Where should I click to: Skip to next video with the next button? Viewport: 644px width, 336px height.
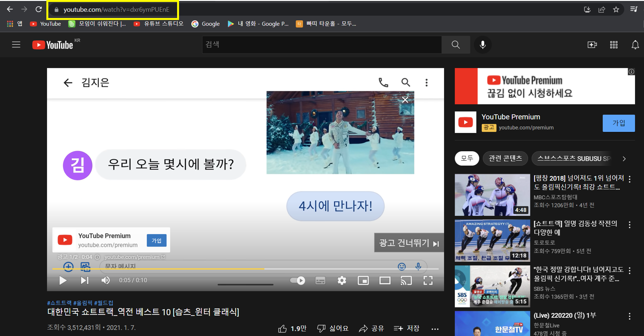tap(84, 281)
